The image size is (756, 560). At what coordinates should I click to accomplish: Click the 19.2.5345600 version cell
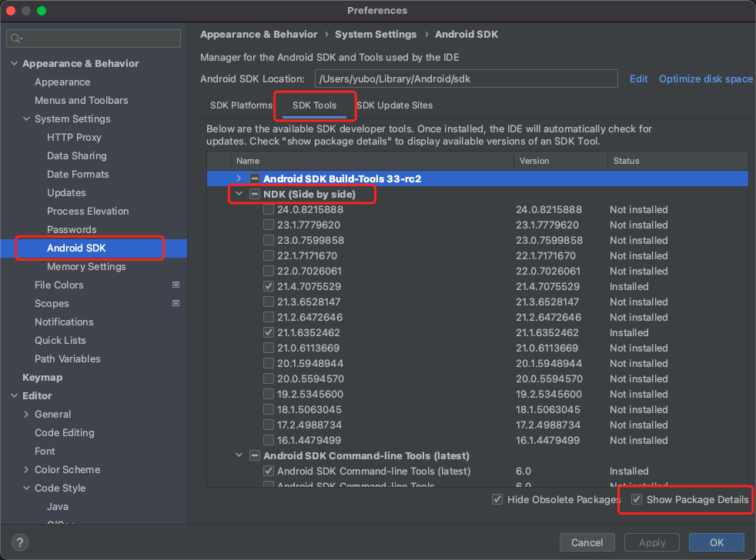pos(549,394)
